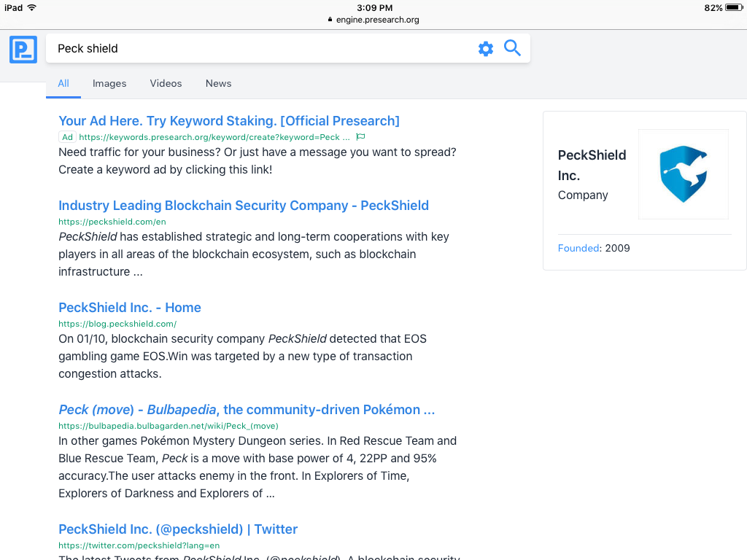Click the magnifying glass search icon
Viewport: 747px width, 560px height.
coord(512,48)
